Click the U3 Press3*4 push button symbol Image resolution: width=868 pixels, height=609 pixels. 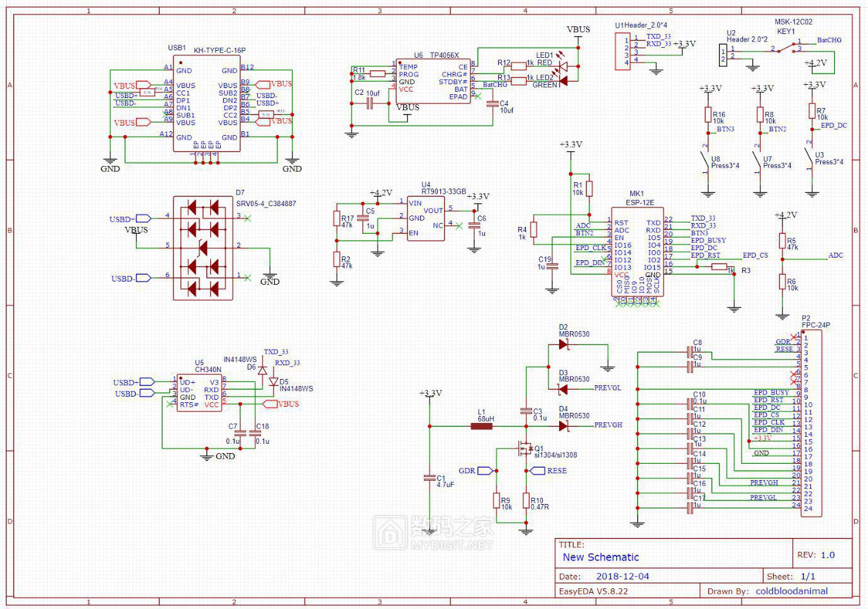click(809, 155)
